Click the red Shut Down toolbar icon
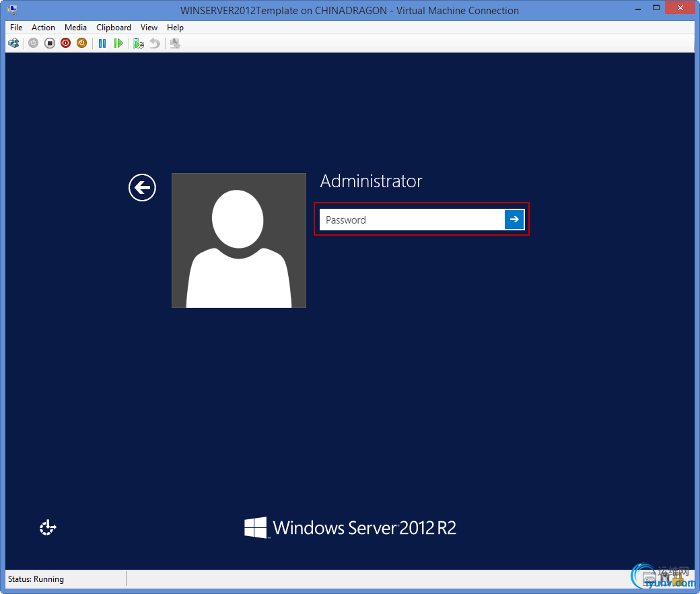Image resolution: width=700 pixels, height=594 pixels. tap(66, 43)
